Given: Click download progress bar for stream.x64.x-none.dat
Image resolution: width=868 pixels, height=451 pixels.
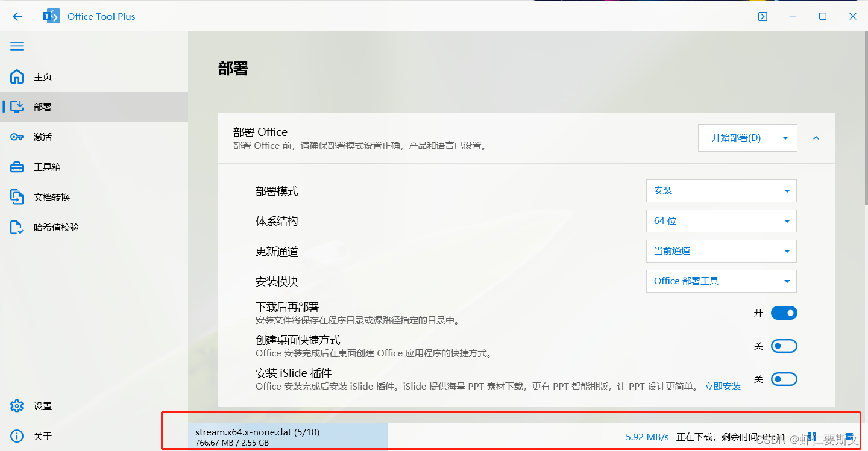Looking at the screenshot, I should 288,437.
